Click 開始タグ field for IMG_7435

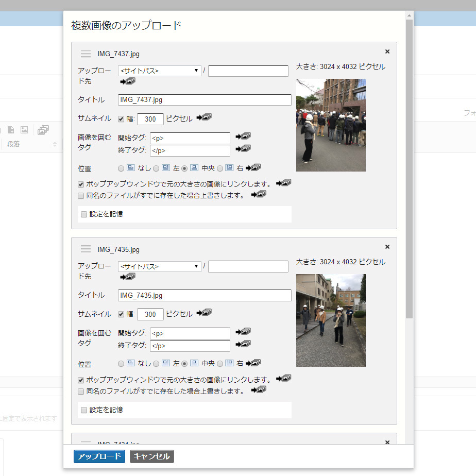point(190,333)
